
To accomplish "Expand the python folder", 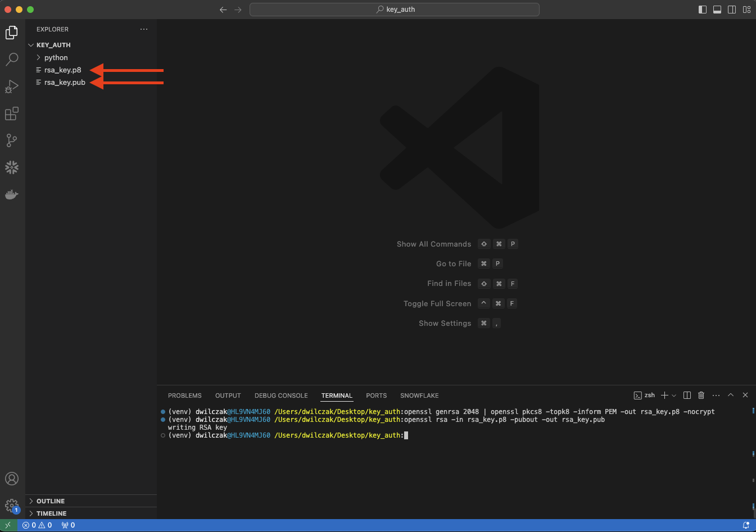I will 56,58.
